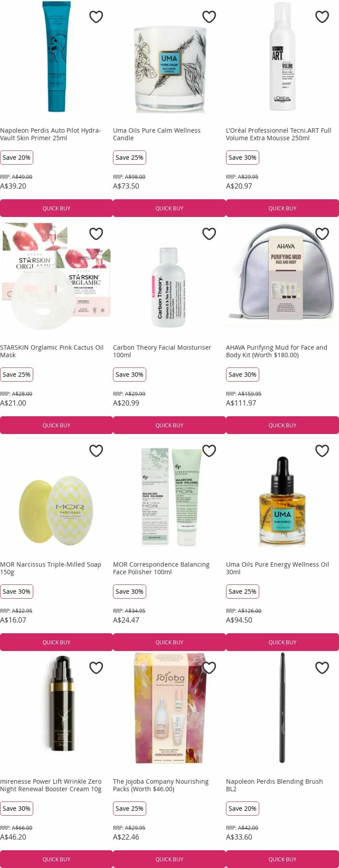
Task: Wishlist the MOR Narcissus Soap
Action: (96, 450)
